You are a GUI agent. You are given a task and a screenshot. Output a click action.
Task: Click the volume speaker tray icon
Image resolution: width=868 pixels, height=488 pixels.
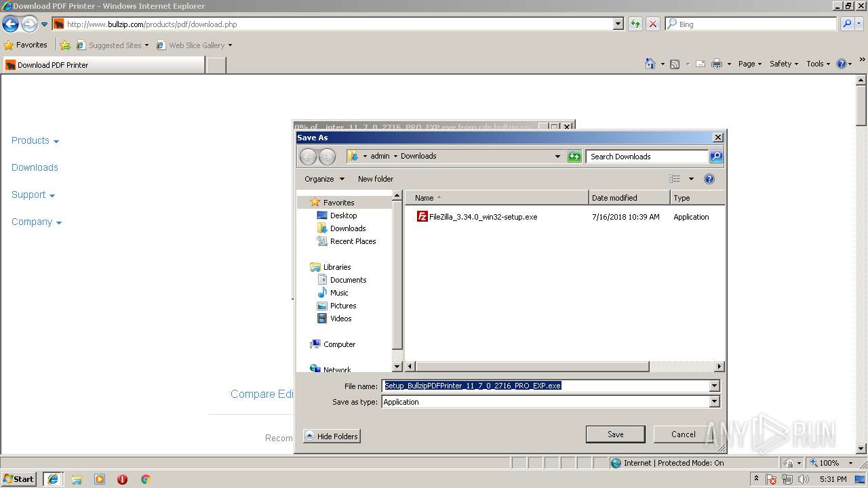point(804,479)
